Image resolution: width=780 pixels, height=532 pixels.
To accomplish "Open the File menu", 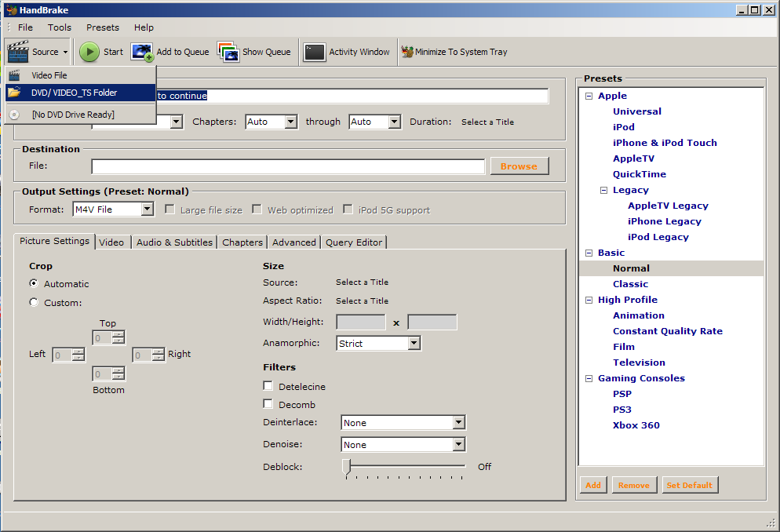I will [x=25, y=27].
